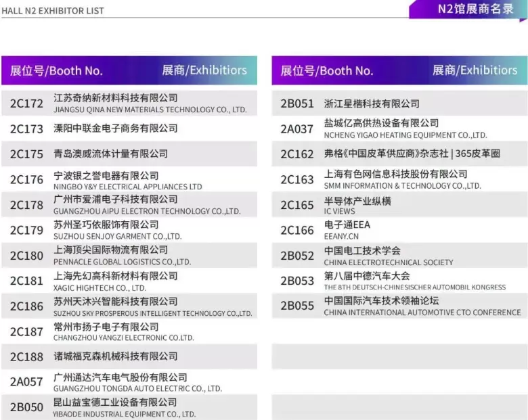The height and width of the screenshot is (420, 528).
Task: Click SUZHOU SENJOY GARMENT CO.,LTD.
Action: 118,237
